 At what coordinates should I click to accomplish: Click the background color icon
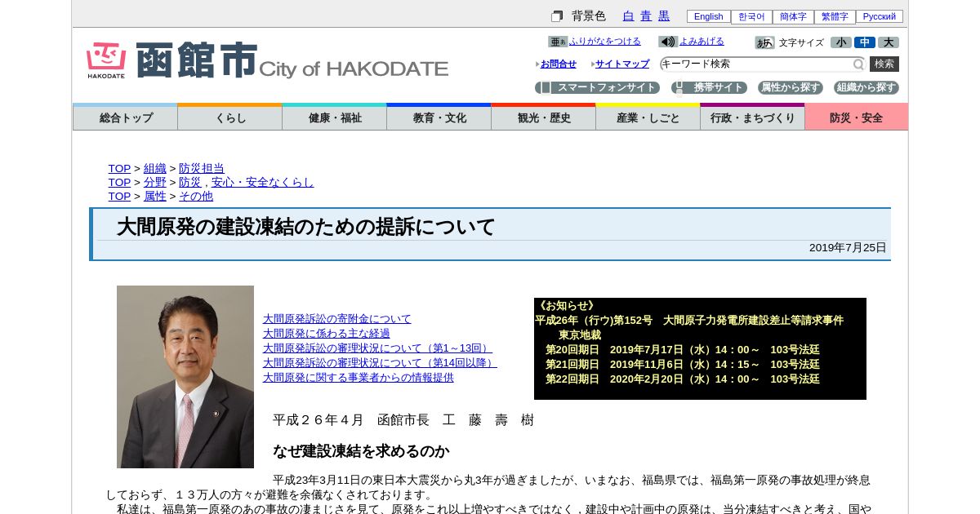tap(557, 16)
